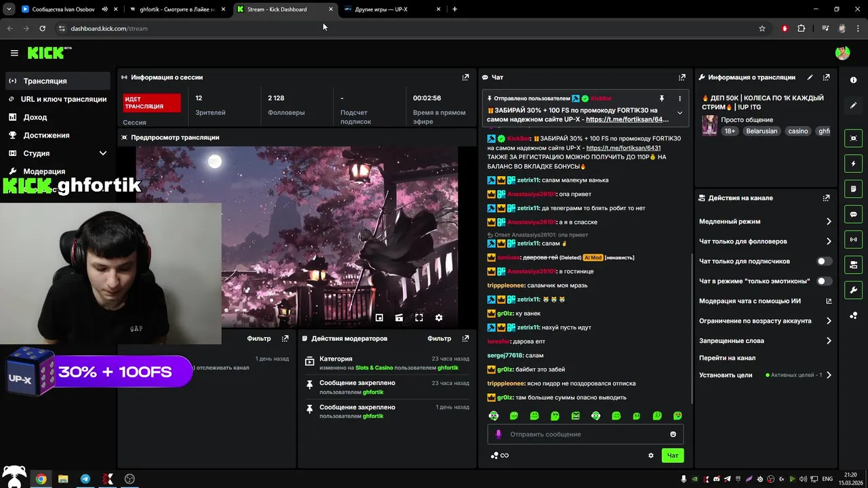868x488 pixels.
Task: Open Chrome from the Windows taskbar
Action: 41,479
